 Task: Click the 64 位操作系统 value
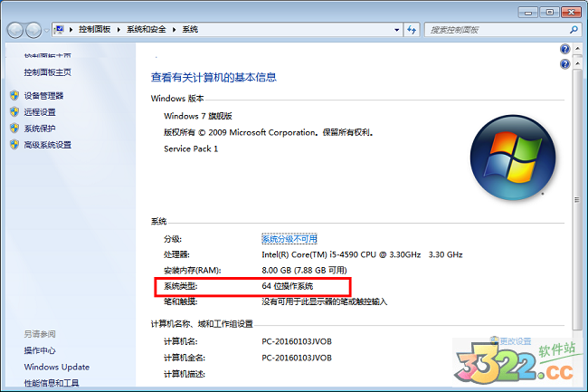[288, 286]
